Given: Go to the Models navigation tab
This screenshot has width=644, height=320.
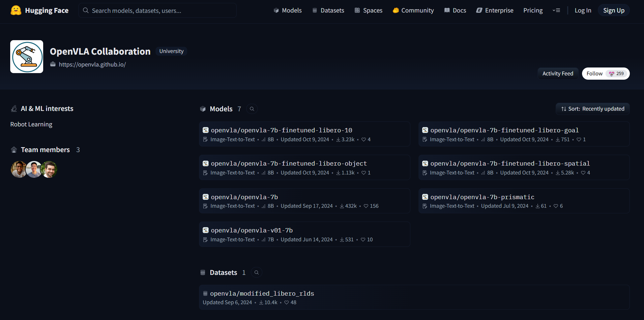Looking at the screenshot, I should pos(288,11).
